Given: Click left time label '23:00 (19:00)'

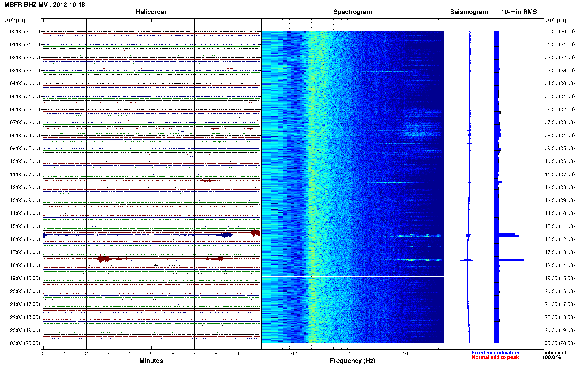Looking at the screenshot, I should tap(25, 330).
